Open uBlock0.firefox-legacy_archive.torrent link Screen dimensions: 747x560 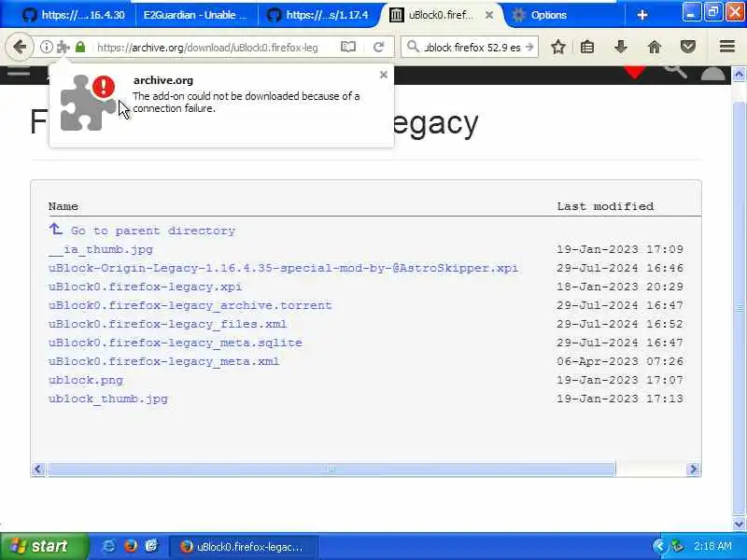point(190,305)
